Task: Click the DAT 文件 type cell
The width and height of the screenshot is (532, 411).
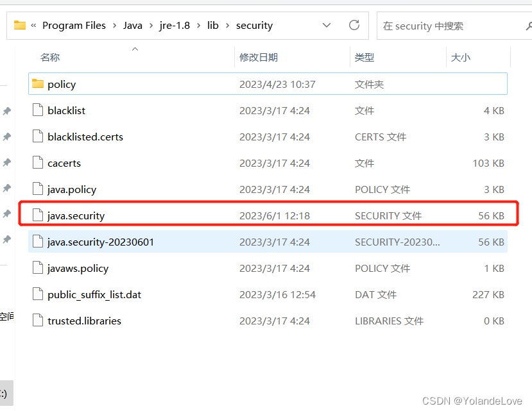Action: [x=375, y=295]
